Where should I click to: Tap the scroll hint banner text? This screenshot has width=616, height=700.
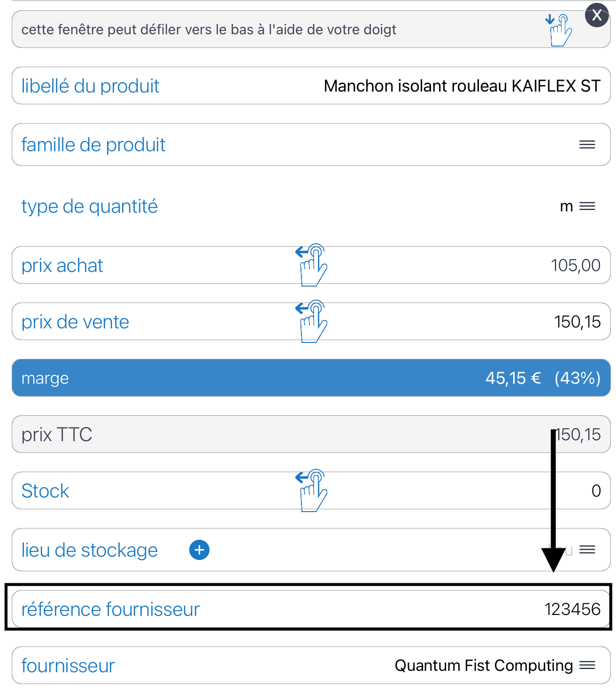tap(209, 30)
